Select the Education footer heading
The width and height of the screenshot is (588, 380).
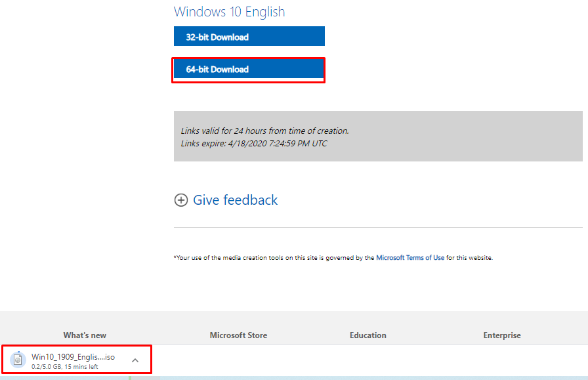(x=368, y=335)
